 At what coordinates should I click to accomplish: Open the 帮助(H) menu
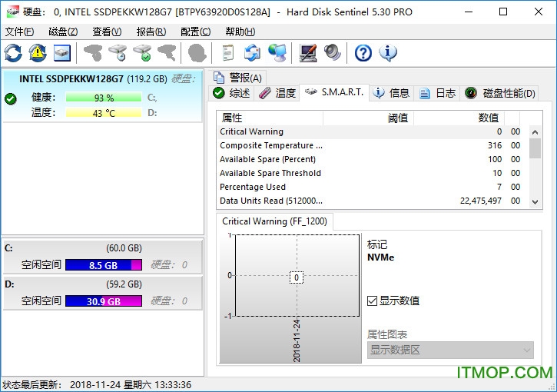[240, 32]
